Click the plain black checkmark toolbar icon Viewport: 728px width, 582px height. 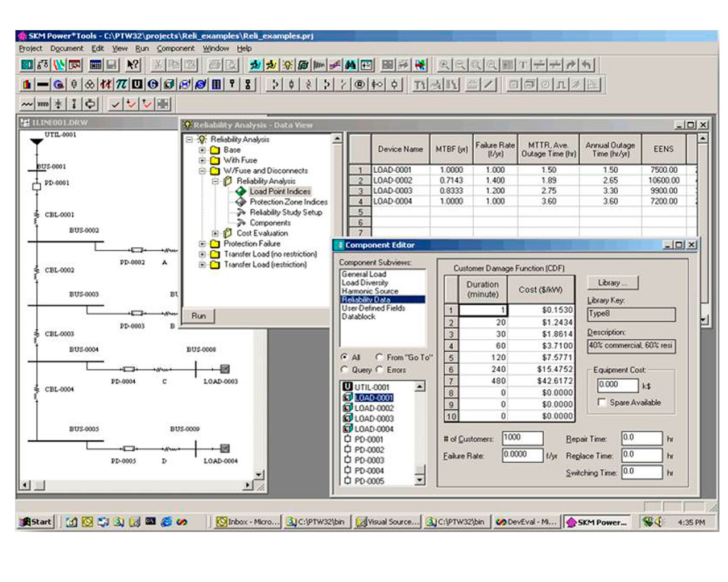coord(115,104)
